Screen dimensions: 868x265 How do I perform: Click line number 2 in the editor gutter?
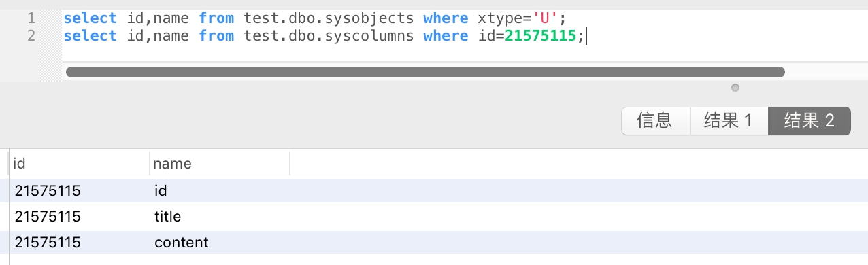point(31,36)
